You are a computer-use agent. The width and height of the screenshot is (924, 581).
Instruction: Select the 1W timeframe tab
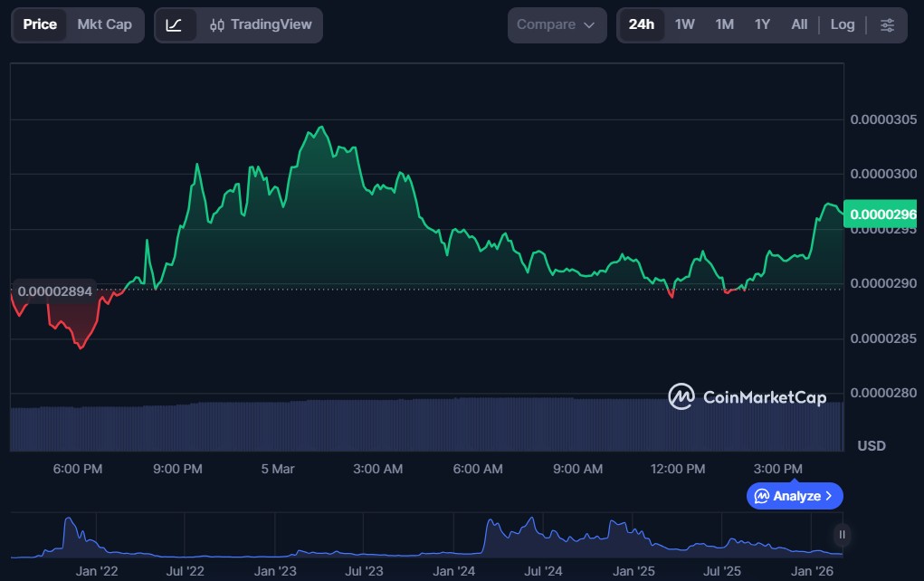click(685, 25)
